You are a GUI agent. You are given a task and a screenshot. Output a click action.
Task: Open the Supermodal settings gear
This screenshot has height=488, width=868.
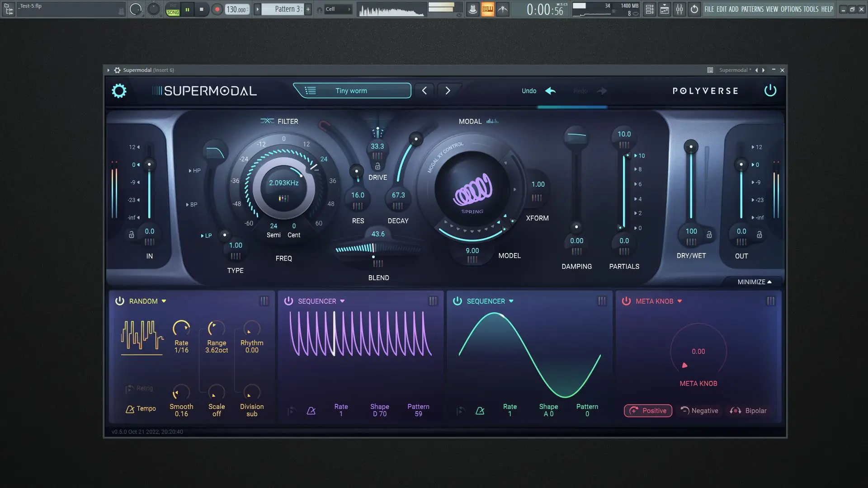(119, 91)
